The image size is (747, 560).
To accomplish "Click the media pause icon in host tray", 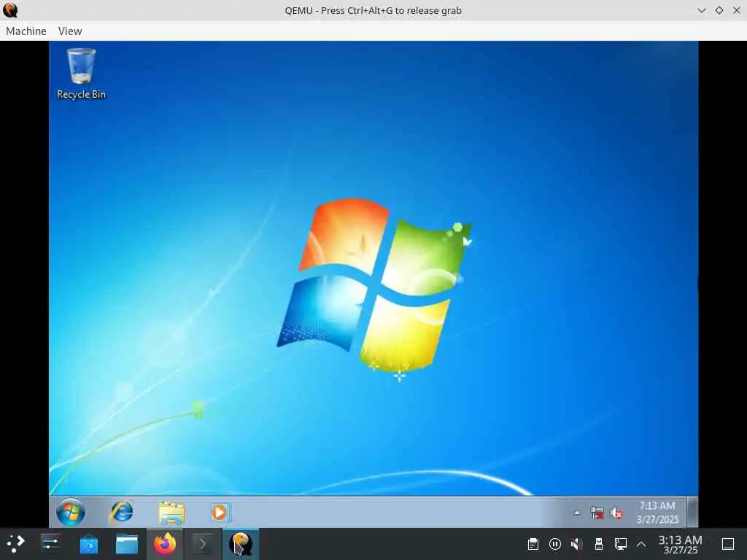I will pyautogui.click(x=555, y=544).
